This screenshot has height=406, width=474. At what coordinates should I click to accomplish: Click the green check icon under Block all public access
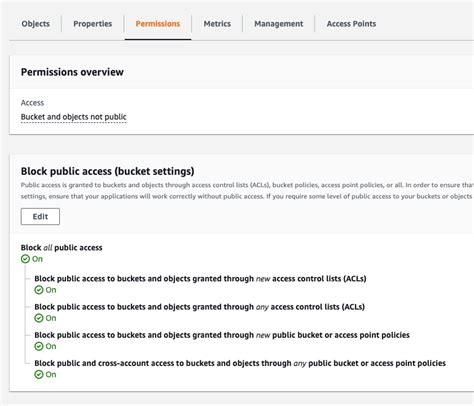[x=25, y=259]
